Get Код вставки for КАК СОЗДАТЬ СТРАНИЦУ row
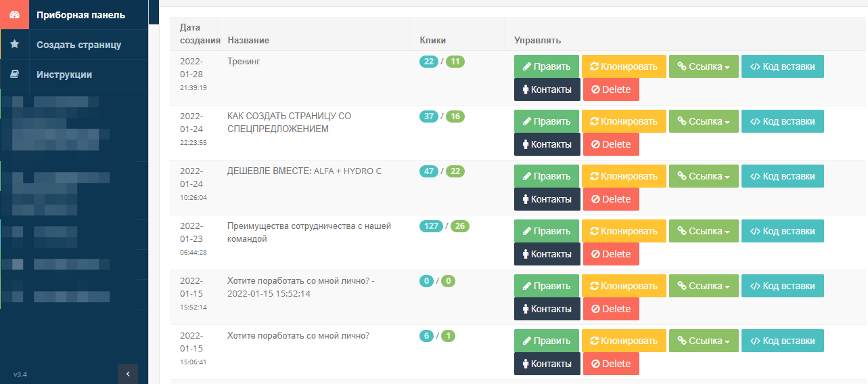The width and height of the screenshot is (868, 384). click(x=782, y=121)
